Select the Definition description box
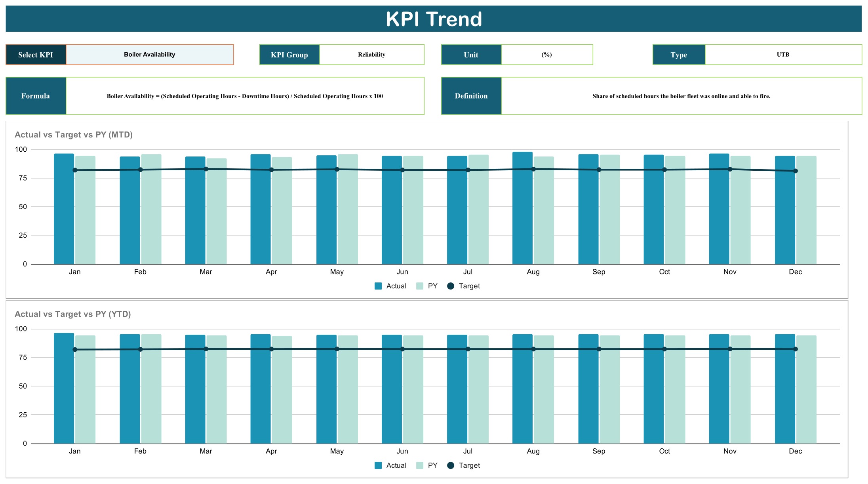 pyautogui.click(x=681, y=96)
